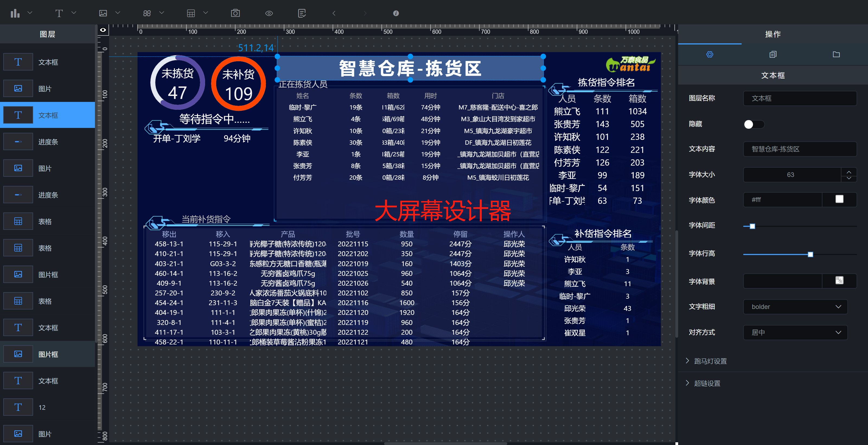Click the info icon in top toolbar
The width and height of the screenshot is (868, 445).
coord(396,13)
